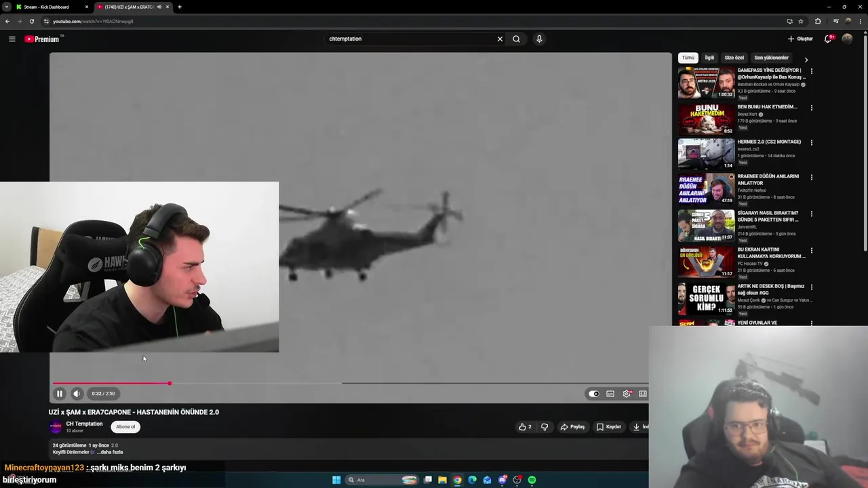This screenshot has height=488, width=868.
Task: Open the CH Temptation channel name
Action: click(x=84, y=424)
